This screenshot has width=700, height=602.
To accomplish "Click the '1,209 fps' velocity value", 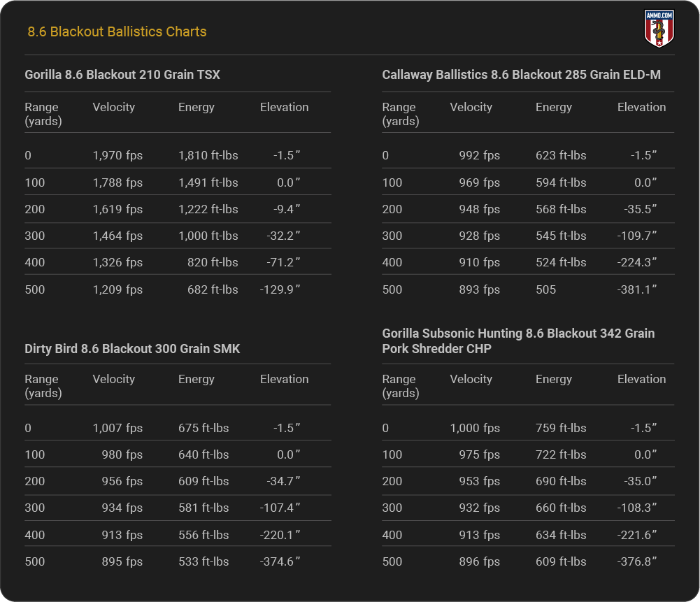I will point(118,289).
